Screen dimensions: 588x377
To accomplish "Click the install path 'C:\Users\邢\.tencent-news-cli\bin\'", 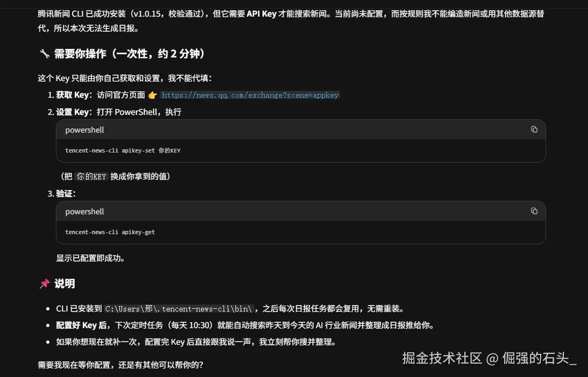I will click(x=178, y=309).
